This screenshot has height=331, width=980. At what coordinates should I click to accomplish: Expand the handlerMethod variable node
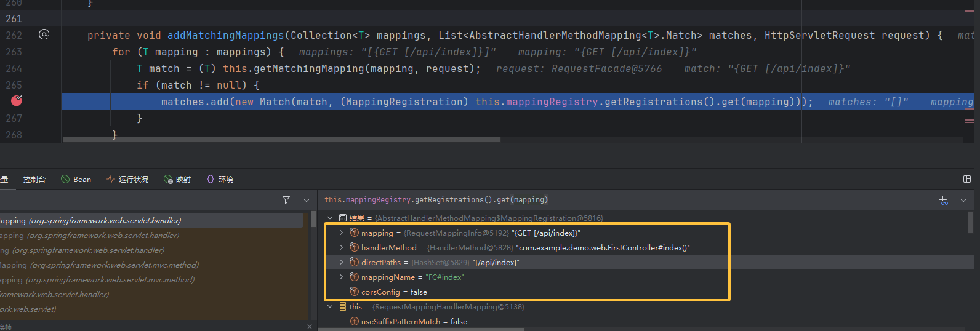342,247
